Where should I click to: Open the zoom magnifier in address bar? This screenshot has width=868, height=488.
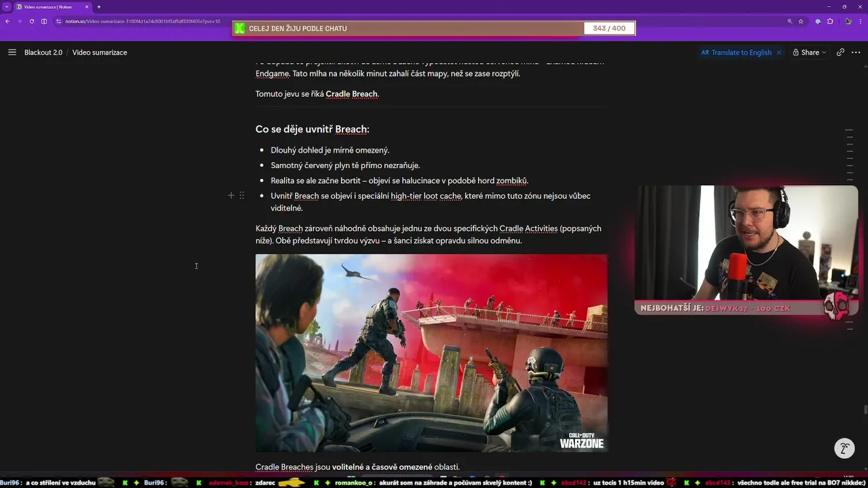pos(789,21)
